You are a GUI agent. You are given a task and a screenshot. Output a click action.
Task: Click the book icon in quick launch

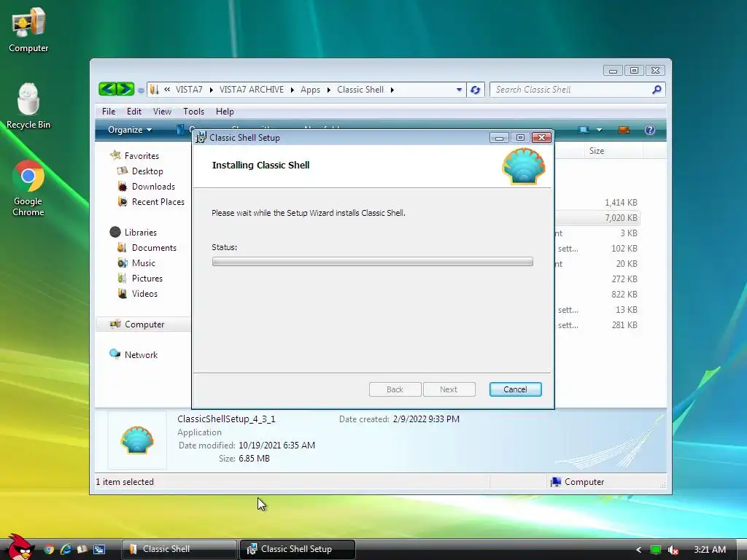(x=82, y=549)
